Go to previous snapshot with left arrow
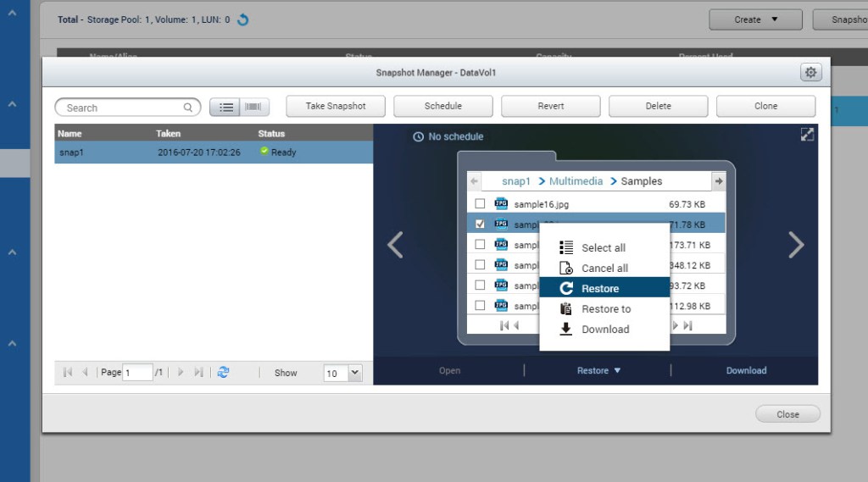 (x=395, y=245)
